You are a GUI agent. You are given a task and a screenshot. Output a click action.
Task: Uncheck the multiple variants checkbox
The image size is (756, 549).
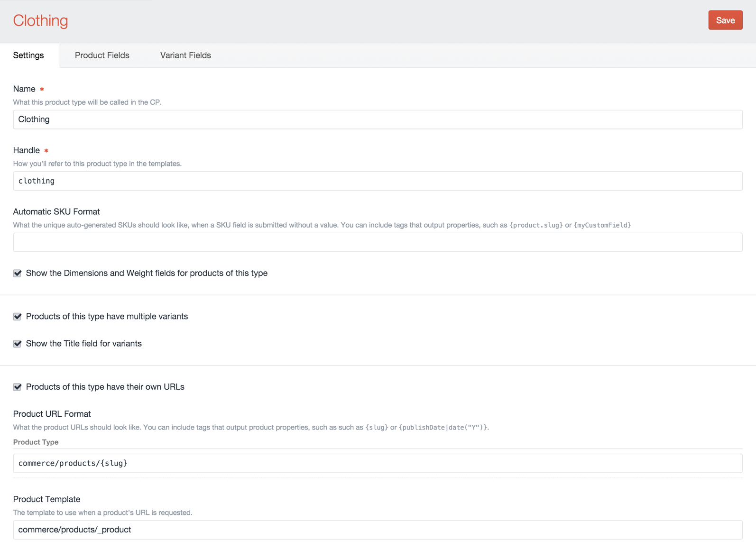click(x=18, y=317)
